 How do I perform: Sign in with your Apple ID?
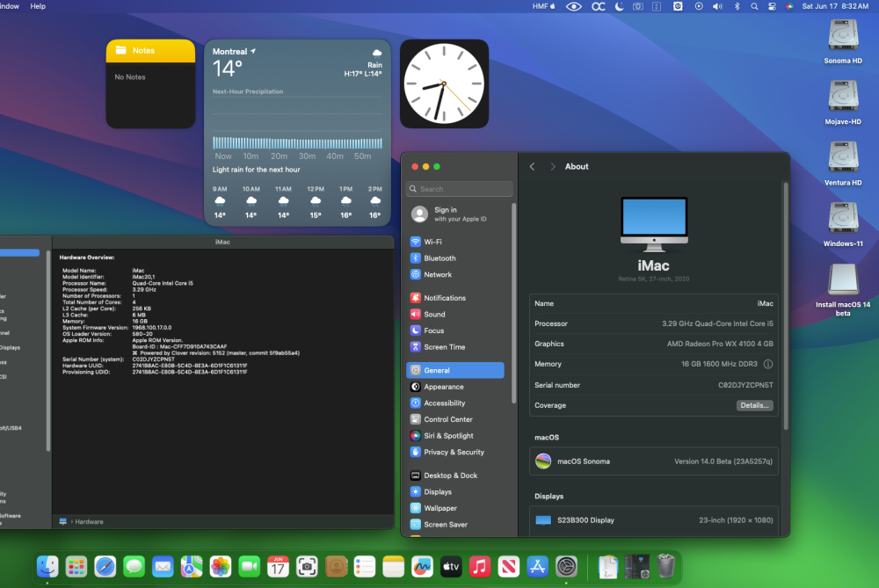(x=455, y=214)
